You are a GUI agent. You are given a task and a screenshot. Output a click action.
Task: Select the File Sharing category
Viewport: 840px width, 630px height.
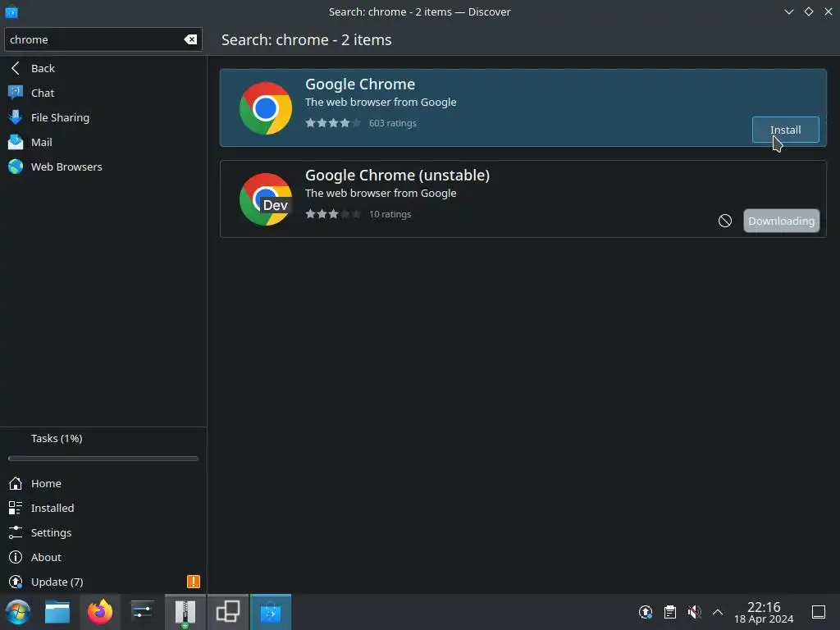(x=103, y=117)
